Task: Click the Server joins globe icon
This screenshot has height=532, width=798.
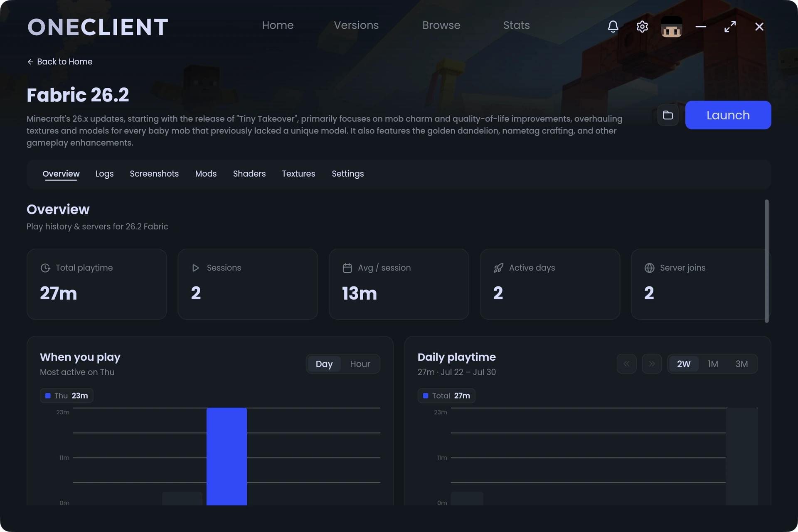Action: point(649,268)
